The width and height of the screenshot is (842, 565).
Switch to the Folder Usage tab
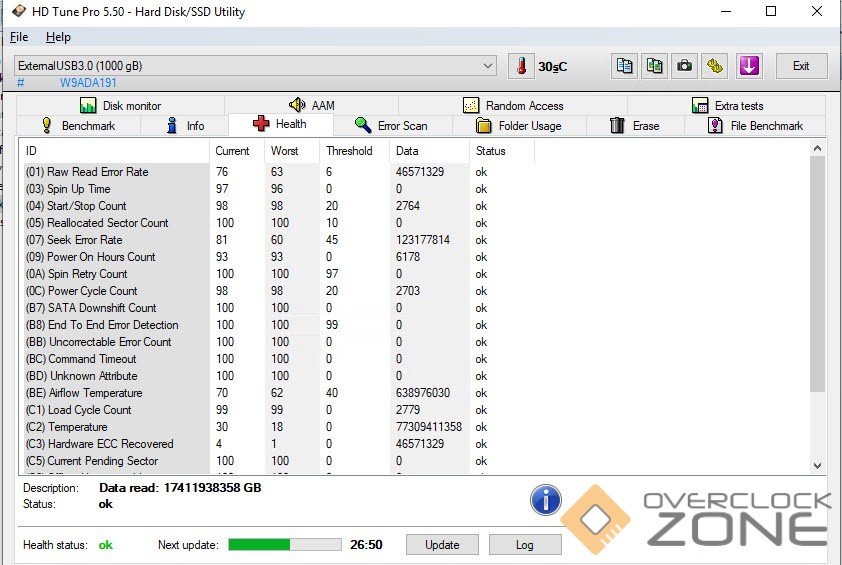click(x=519, y=126)
